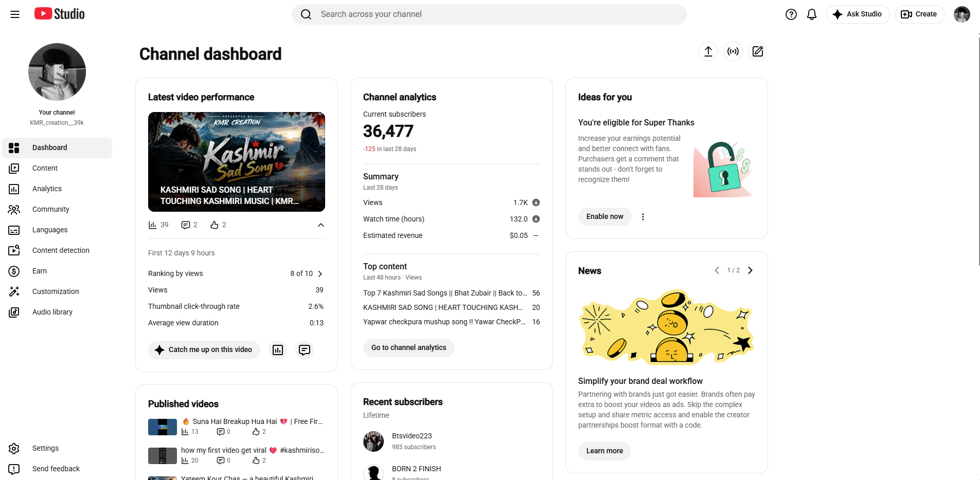The width and height of the screenshot is (980, 480).
Task: Click the search magnifier icon
Action: pos(306,14)
